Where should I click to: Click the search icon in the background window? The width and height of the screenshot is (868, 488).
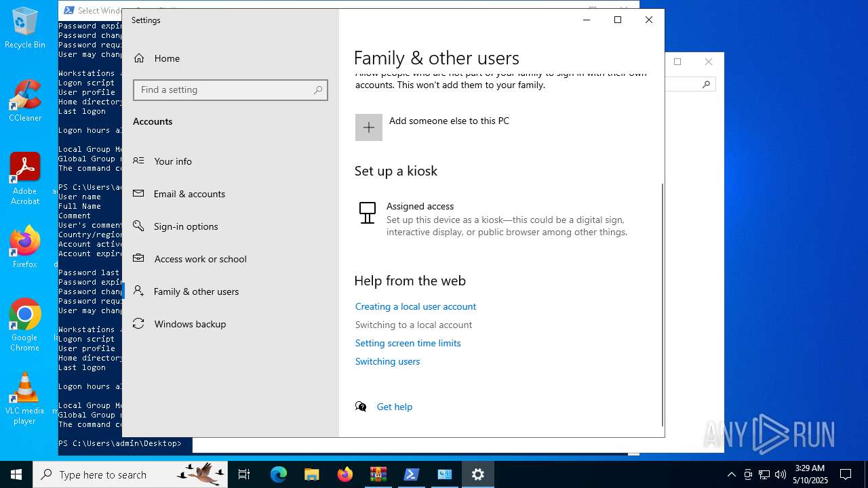tap(706, 84)
